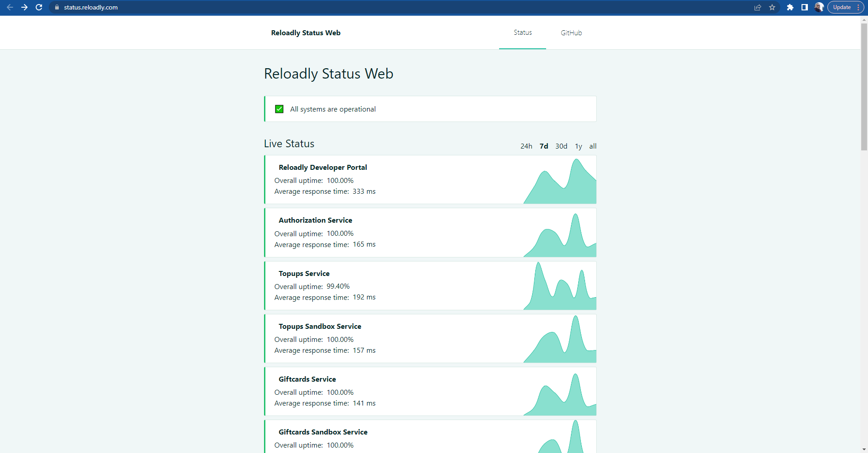Click the page vertical scrollbar thumb
The width and height of the screenshot is (868, 453).
click(864, 86)
